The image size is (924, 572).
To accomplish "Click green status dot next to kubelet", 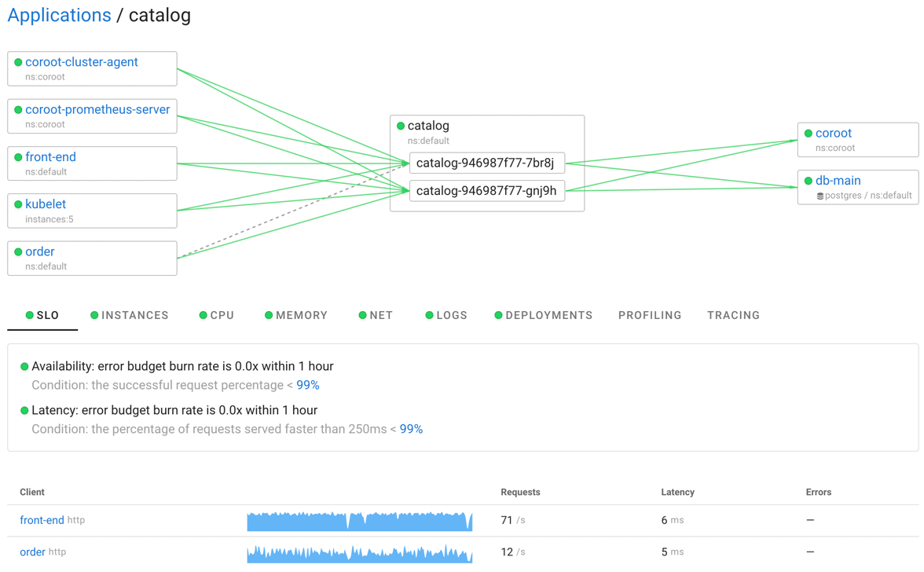I will [x=18, y=205].
